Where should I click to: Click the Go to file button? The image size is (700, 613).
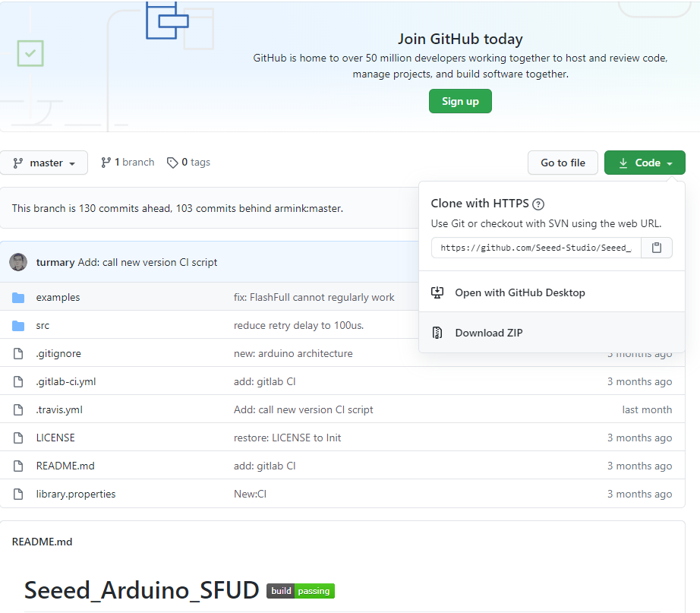(x=563, y=163)
